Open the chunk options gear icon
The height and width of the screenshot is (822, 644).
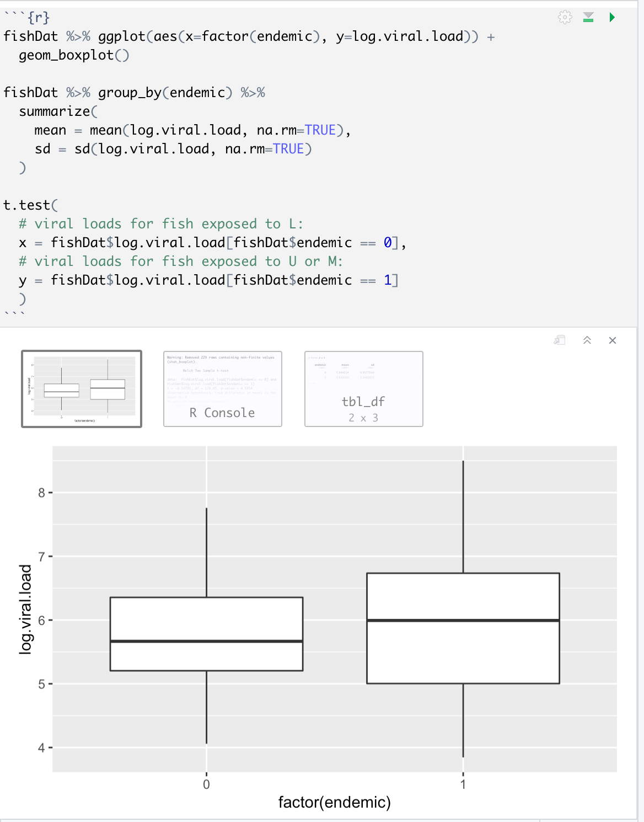coord(565,17)
